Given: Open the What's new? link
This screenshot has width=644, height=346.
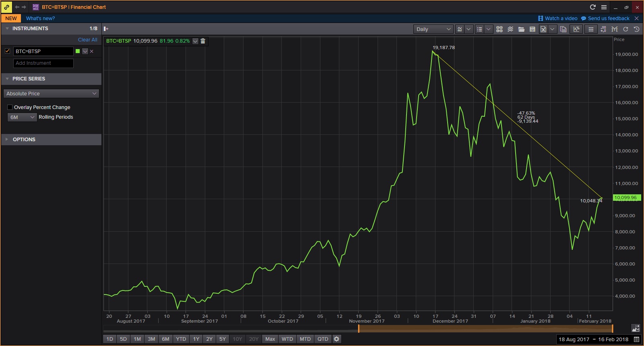Looking at the screenshot, I should [40, 19].
